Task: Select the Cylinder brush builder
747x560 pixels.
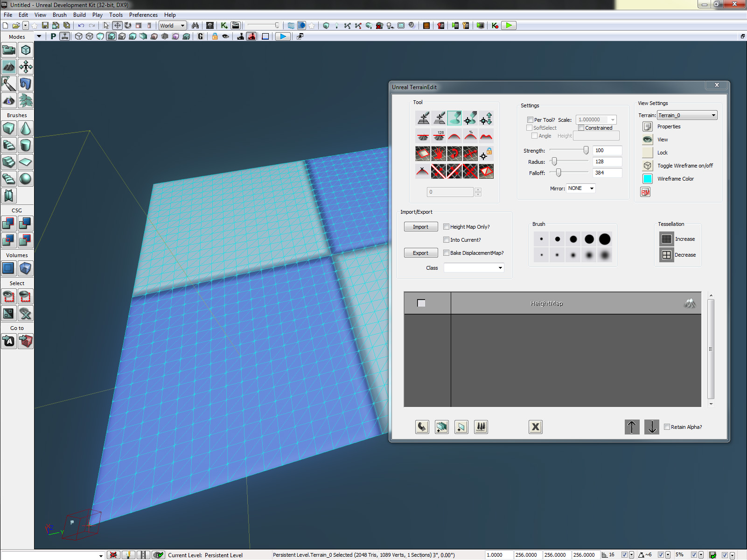Action: [x=26, y=145]
